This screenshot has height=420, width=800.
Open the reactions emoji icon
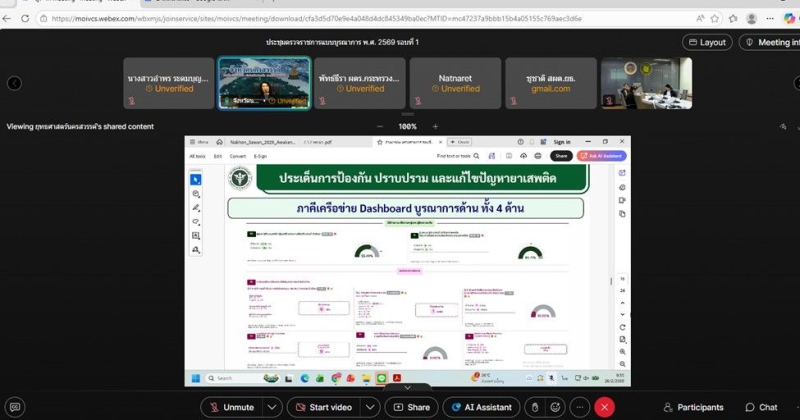pos(557,407)
